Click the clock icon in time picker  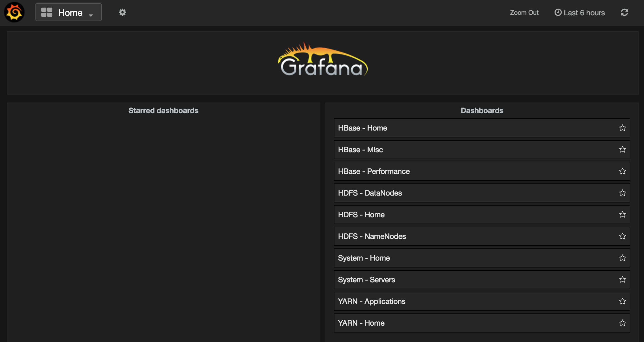click(558, 12)
